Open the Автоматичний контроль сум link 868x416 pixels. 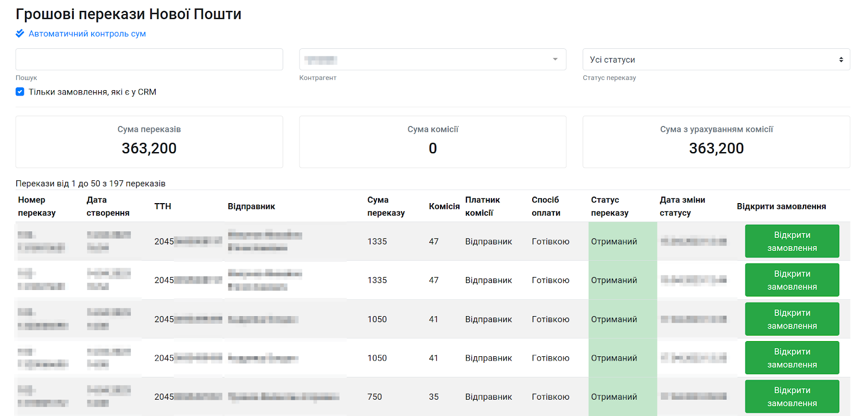(87, 34)
